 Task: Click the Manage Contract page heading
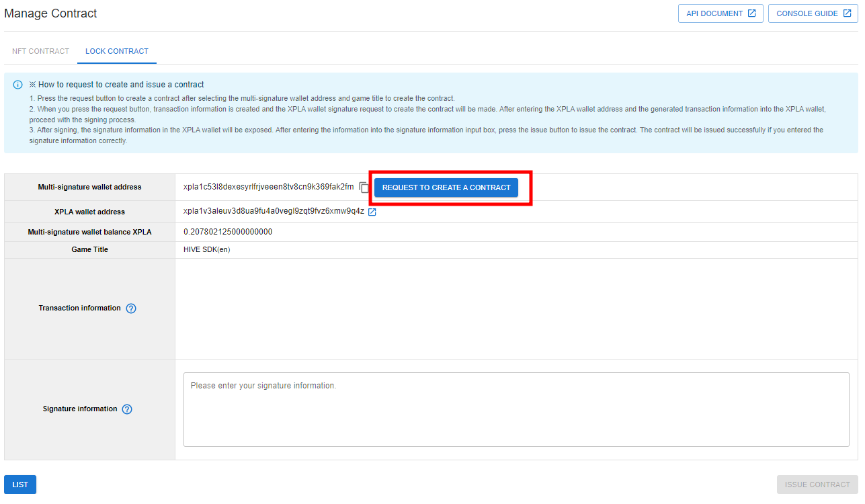click(50, 13)
